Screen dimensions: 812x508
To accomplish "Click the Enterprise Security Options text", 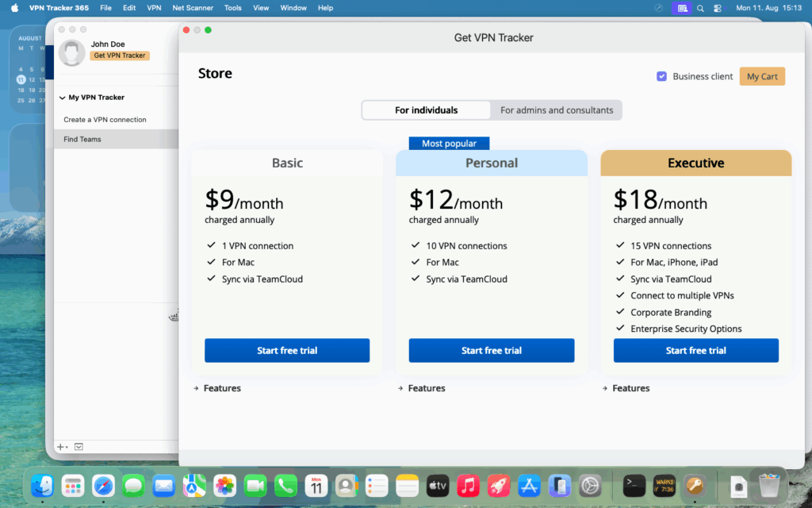I will click(686, 329).
